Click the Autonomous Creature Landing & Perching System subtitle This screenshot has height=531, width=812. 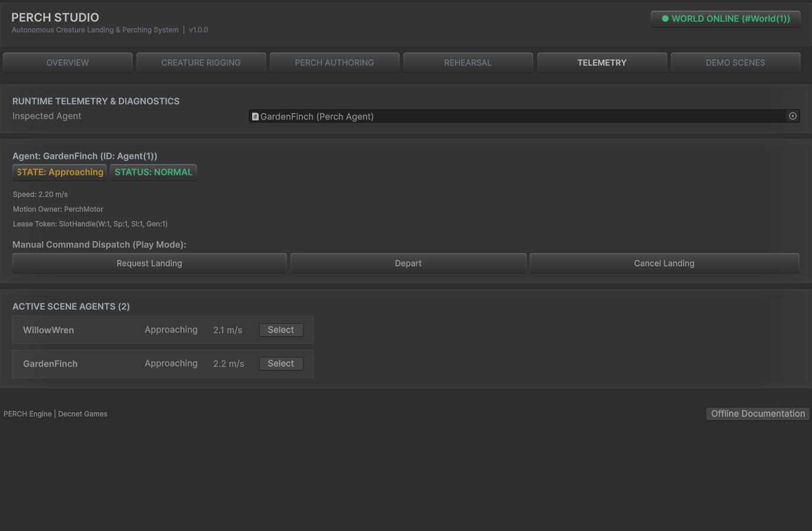95,29
